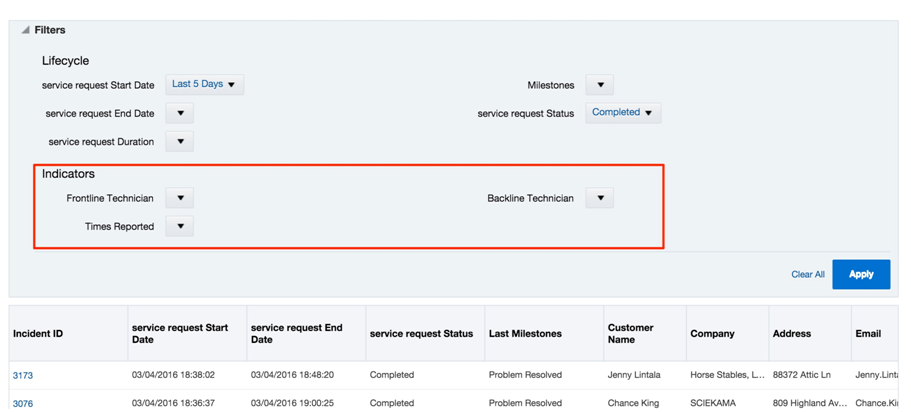This screenshot has width=911, height=412.
Task: Open Times Reported dropdown
Action: coord(180,226)
